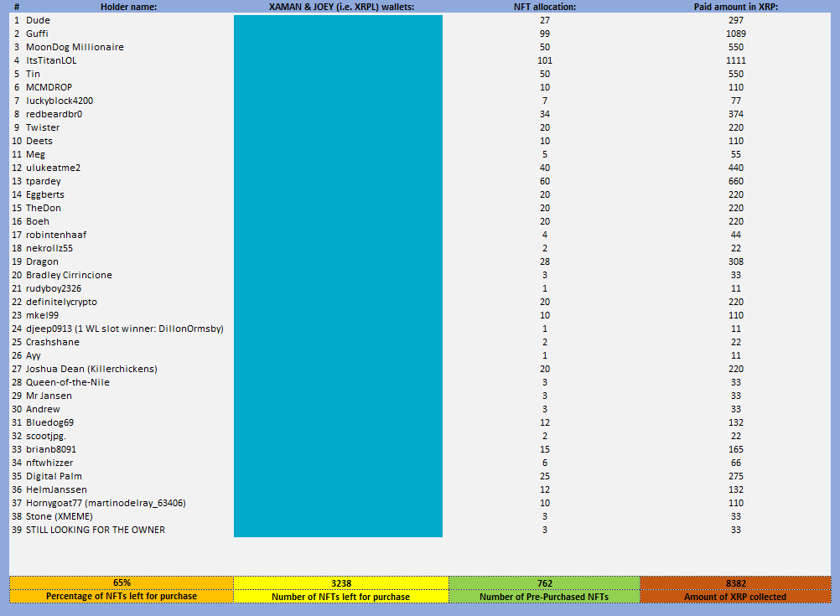Screen dimensions: 840x616
Task: Select the holder cell 'Stone (XMEME)'
Action: tap(60, 515)
